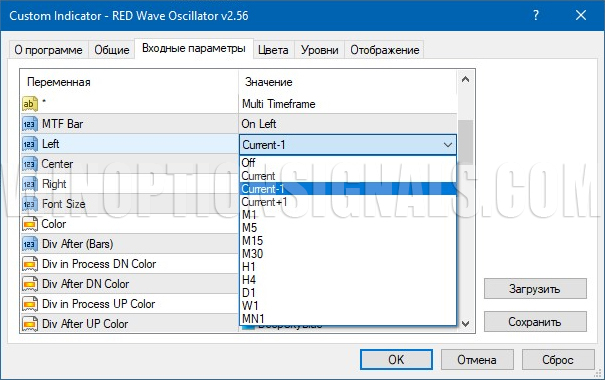The width and height of the screenshot is (605, 380).
Task: Click the Сохранить button
Action: [535, 322]
